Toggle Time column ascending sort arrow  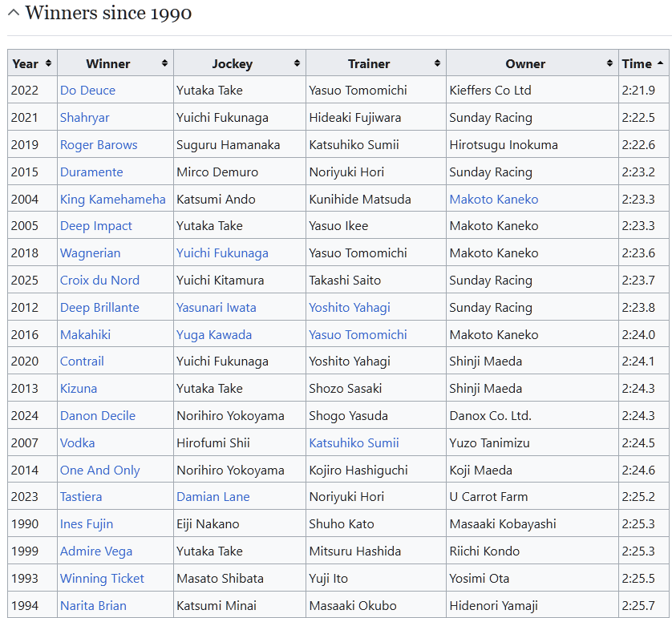[x=660, y=63]
